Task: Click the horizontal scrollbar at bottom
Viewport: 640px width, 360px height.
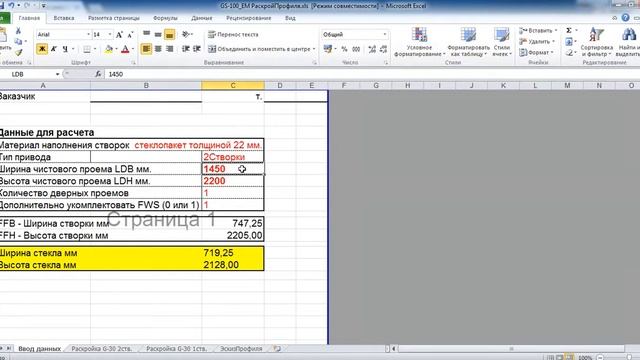Action: pyautogui.click(x=511, y=349)
